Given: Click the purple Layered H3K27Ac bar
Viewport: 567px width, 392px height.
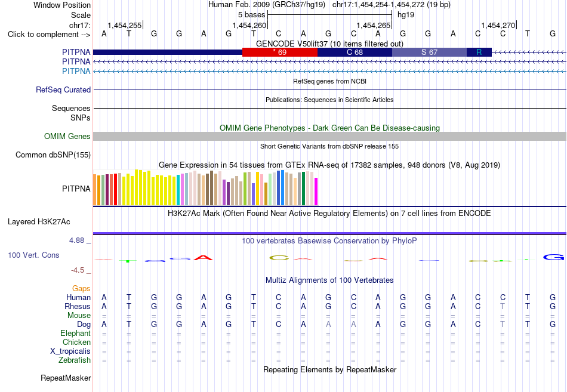Looking at the screenshot, I should click(x=329, y=234).
